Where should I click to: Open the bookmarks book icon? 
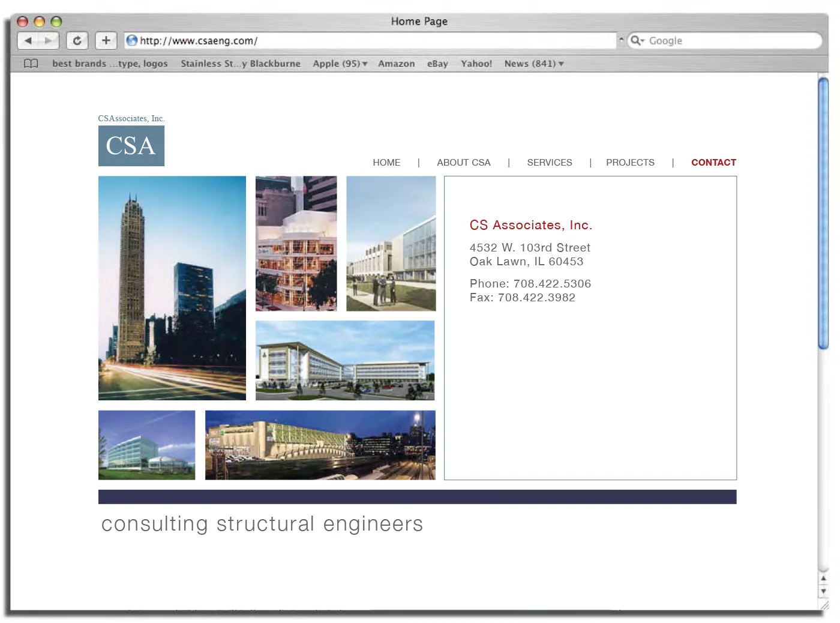coord(31,64)
